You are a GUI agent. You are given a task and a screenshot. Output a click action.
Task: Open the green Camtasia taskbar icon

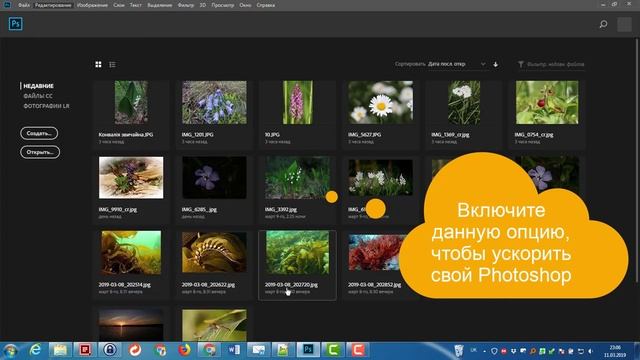click(333, 350)
